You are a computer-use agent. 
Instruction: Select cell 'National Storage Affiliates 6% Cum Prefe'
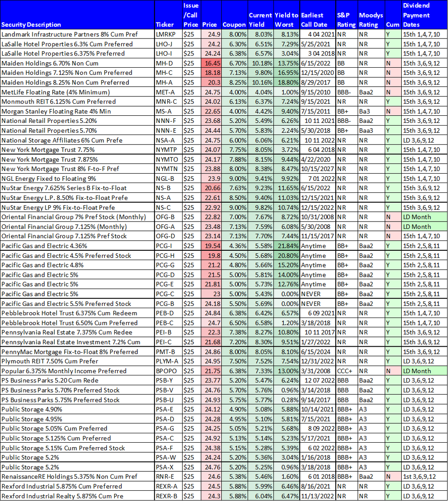[77, 140]
